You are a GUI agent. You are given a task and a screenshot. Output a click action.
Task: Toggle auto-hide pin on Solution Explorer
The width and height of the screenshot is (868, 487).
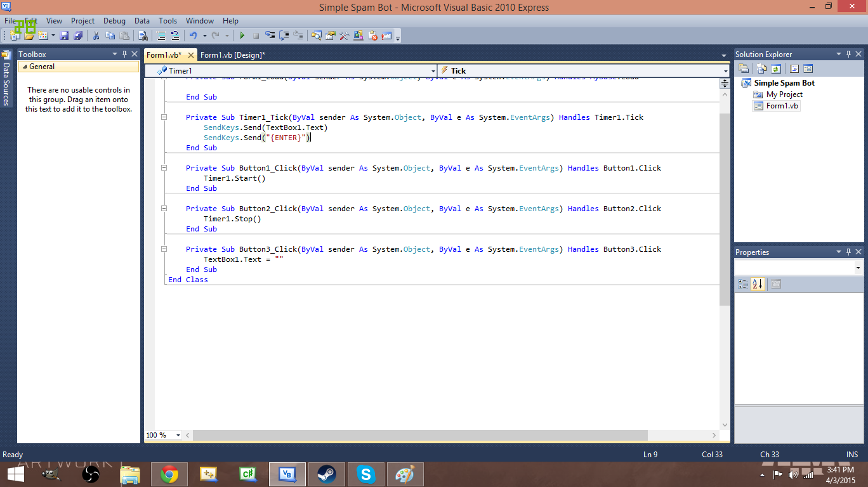(x=849, y=54)
